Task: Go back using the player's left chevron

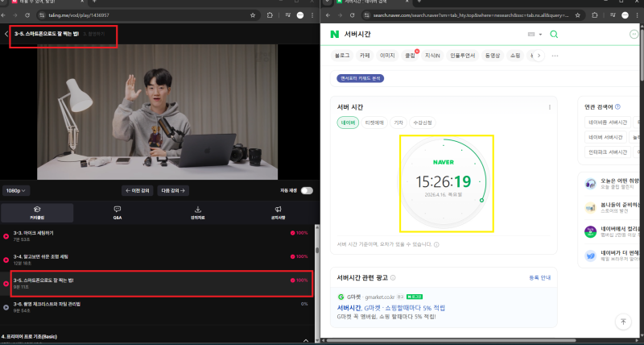Action: pyautogui.click(x=6, y=34)
